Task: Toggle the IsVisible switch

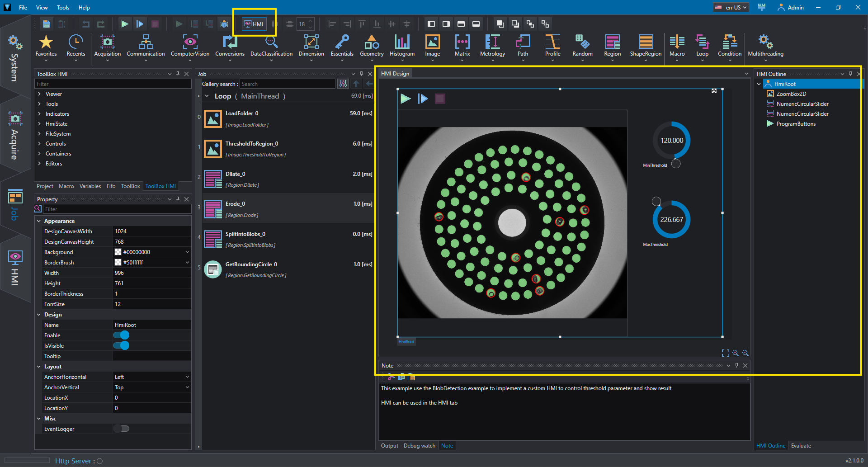Action: pos(121,345)
